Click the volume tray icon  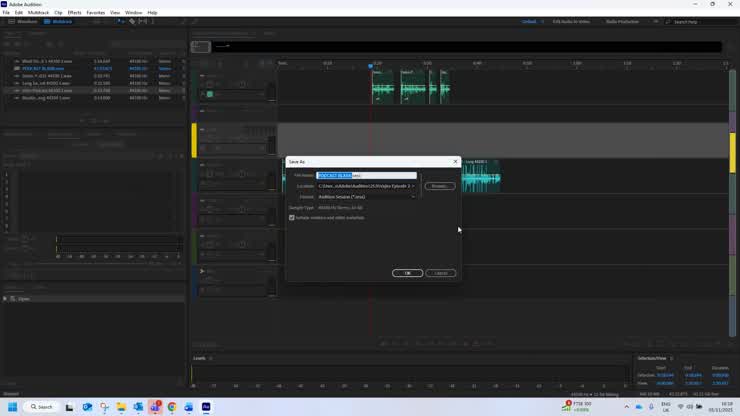point(690,407)
